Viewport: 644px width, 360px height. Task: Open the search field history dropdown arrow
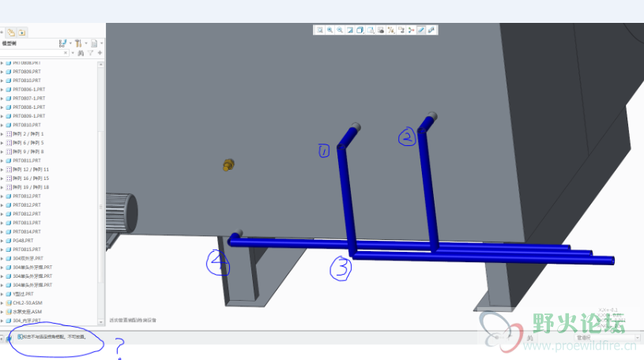coord(73,53)
